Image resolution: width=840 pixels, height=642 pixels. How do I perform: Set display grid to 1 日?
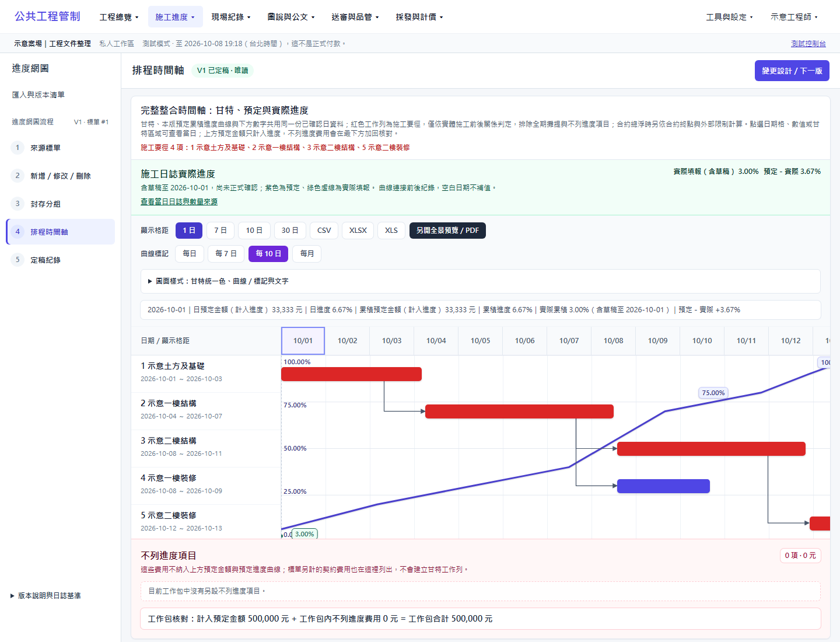point(189,231)
